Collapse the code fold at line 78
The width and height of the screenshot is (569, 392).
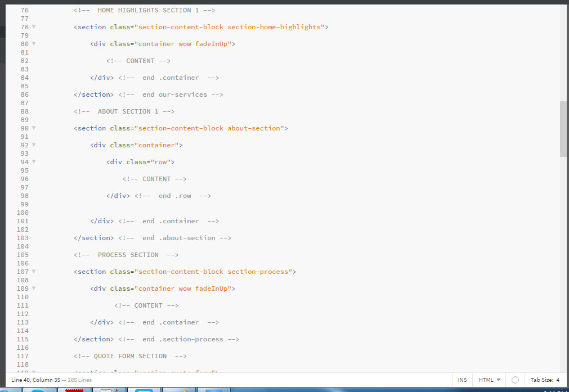coord(34,27)
